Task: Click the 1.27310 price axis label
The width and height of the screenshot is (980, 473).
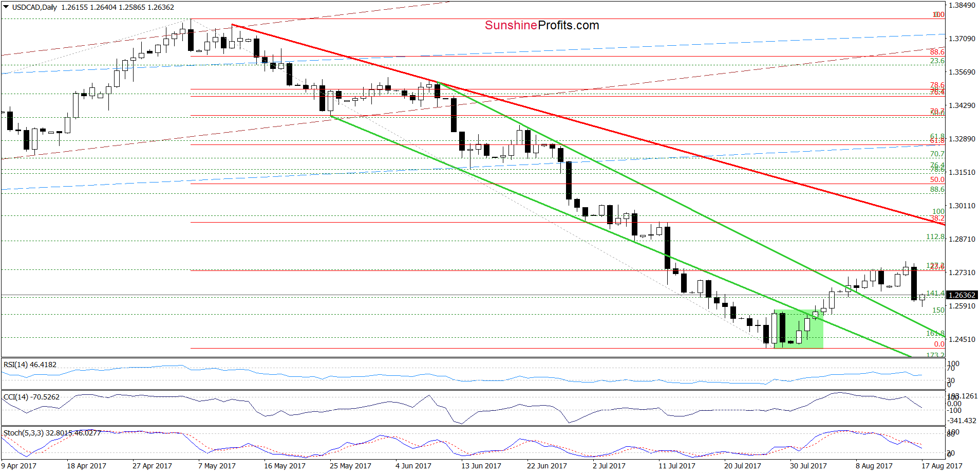Action: (x=962, y=272)
